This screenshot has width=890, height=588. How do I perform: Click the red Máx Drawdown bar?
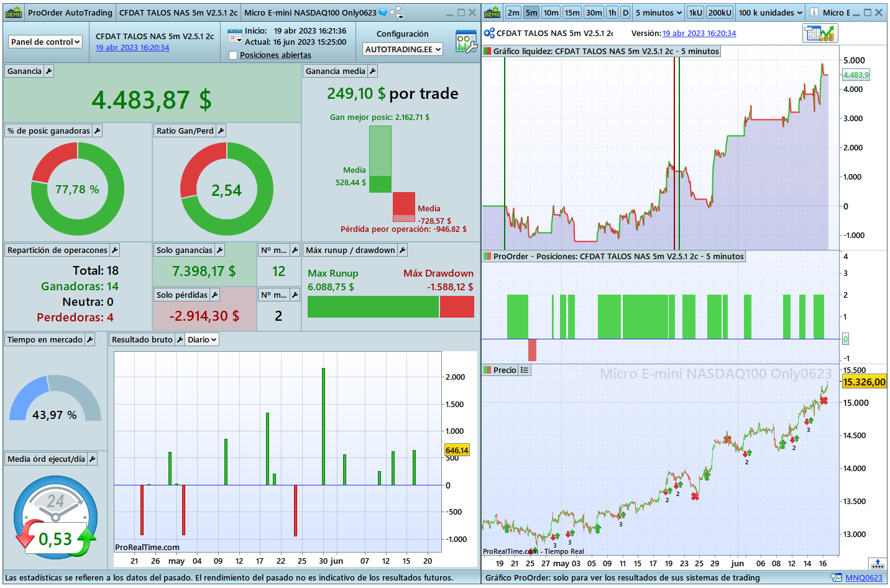click(x=457, y=307)
